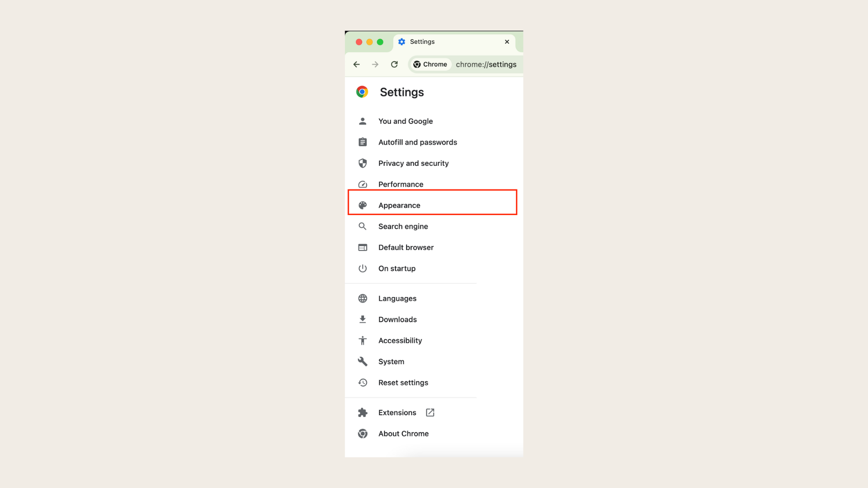Screen dimensions: 868x488
Task: Click the Privacy and security shield icon
Action: [363, 163]
